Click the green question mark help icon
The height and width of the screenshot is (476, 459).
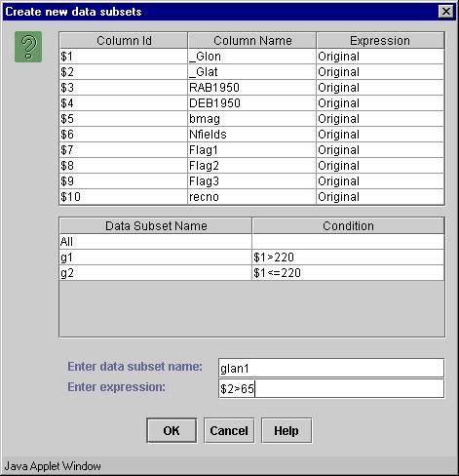tap(28, 47)
